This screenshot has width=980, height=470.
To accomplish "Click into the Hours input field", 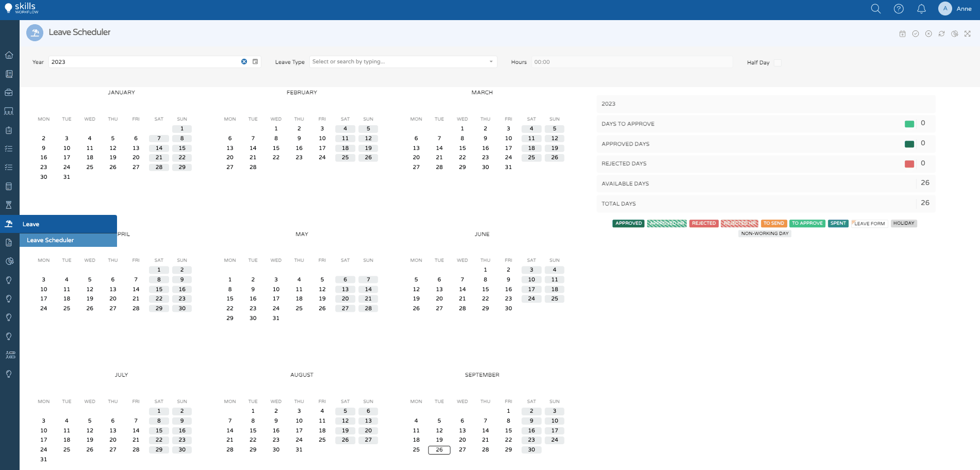I will (x=632, y=62).
